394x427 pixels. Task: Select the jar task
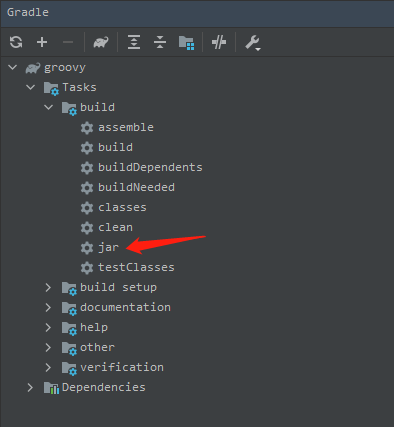pyautogui.click(x=108, y=248)
